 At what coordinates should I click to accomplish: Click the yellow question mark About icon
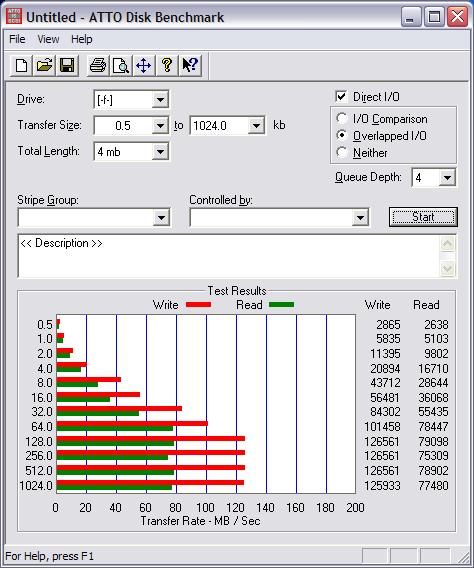167,66
